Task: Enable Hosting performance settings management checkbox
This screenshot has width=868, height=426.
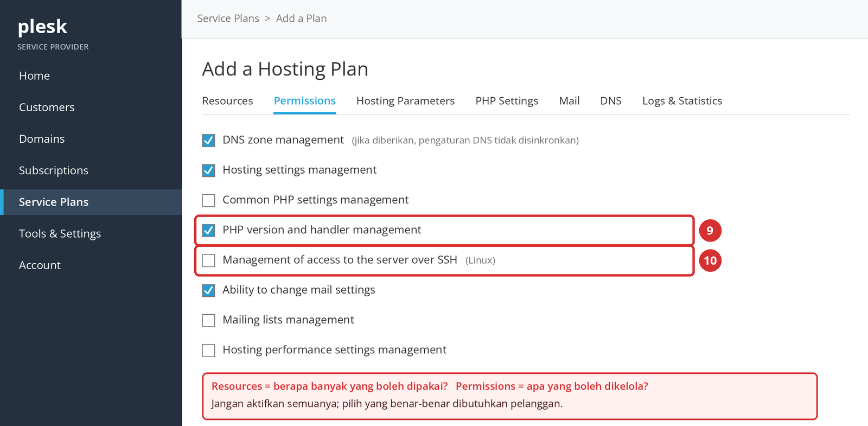Action: [x=208, y=350]
